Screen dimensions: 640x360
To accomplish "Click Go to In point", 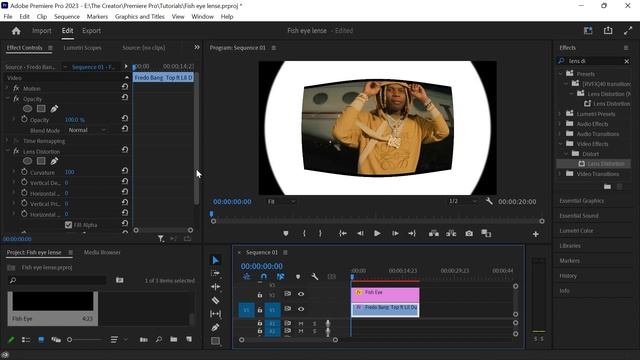I will (343, 233).
